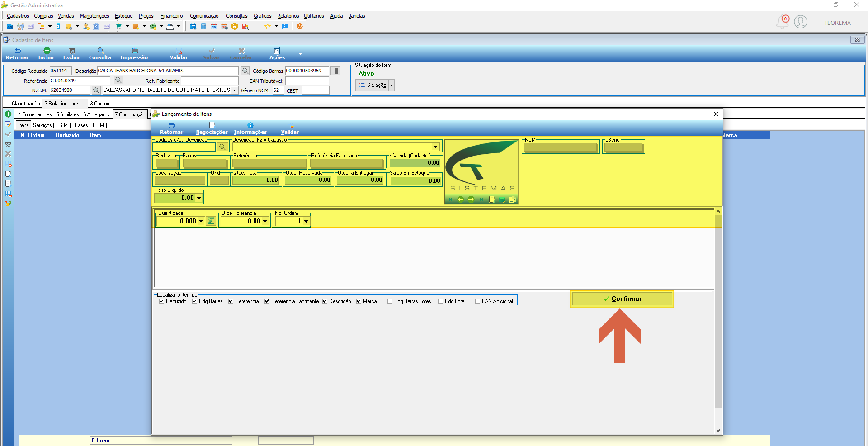Open the Ações toolbar item
Viewport: 868px width, 446px height.
pyautogui.click(x=277, y=54)
